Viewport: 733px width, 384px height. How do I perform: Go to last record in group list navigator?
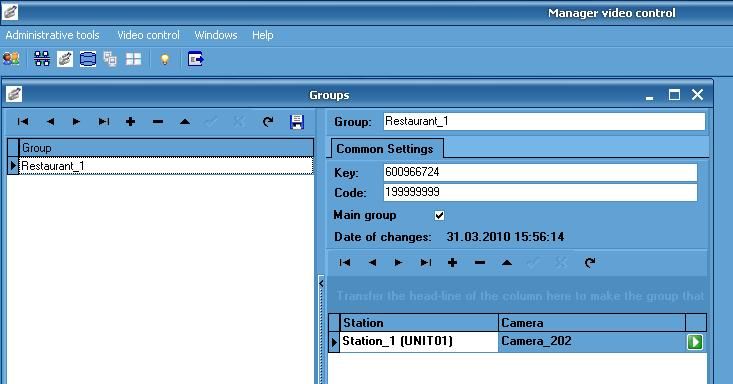(103, 122)
